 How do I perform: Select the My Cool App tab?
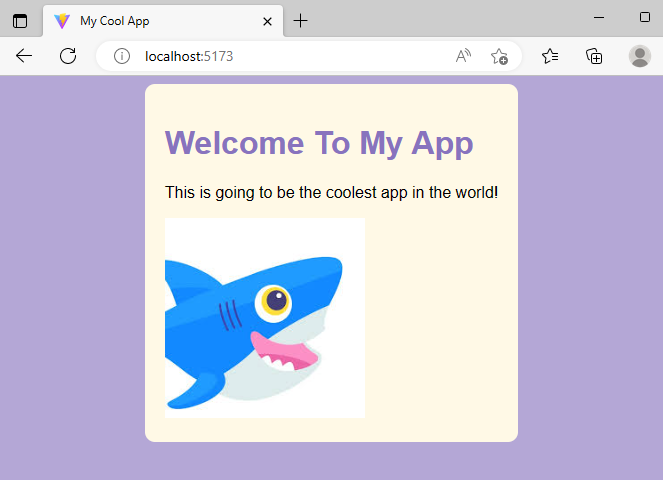[163, 21]
